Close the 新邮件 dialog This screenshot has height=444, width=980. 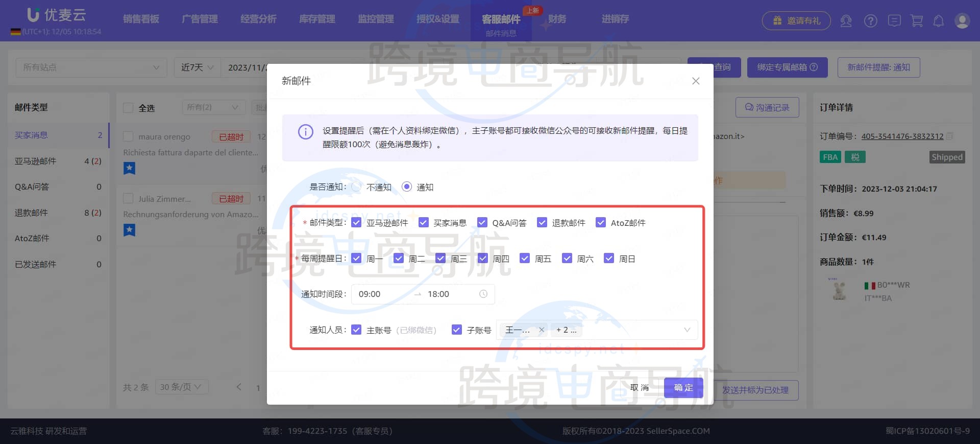pos(695,81)
